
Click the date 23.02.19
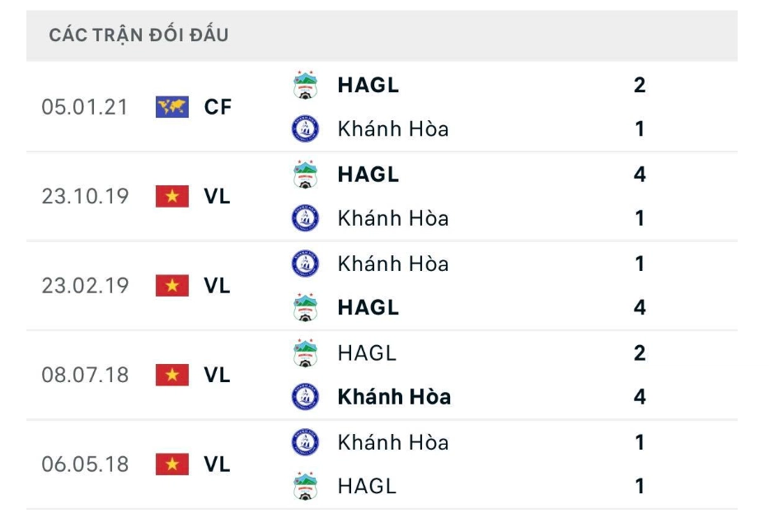pyautogui.click(x=86, y=285)
